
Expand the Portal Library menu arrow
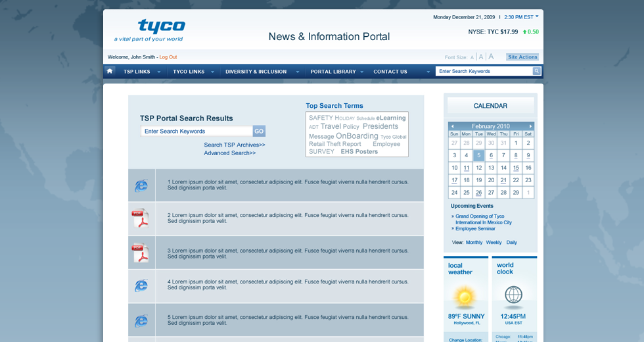(362, 72)
